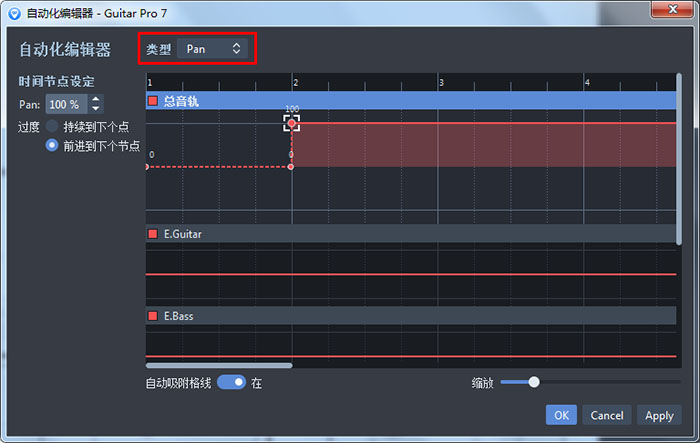Select the highlighted automation node at value 100

(x=291, y=123)
